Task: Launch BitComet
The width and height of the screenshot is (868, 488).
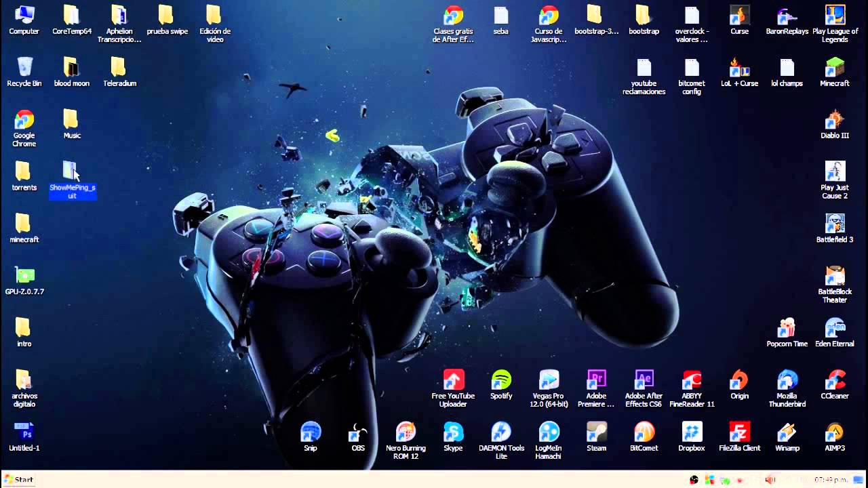Action: pos(644,437)
